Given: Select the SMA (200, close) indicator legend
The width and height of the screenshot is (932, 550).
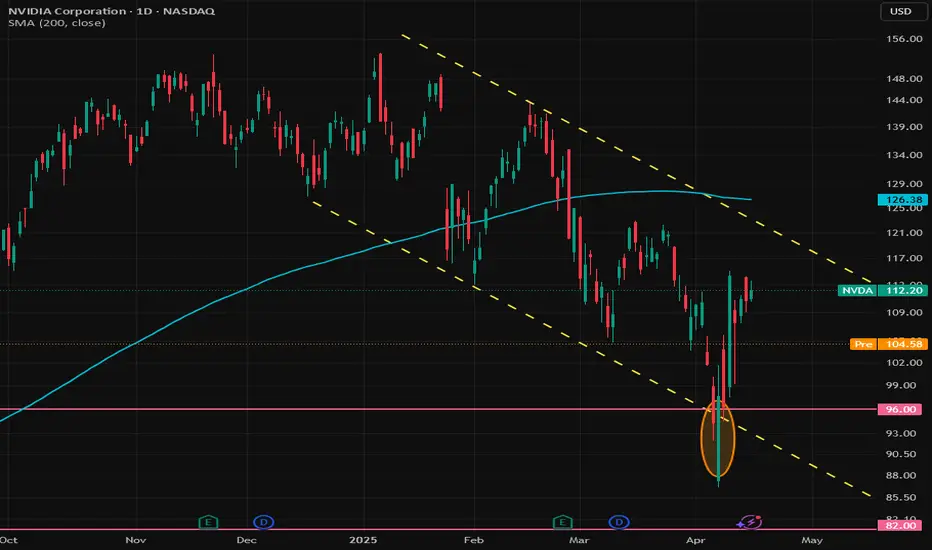Looking at the screenshot, I should click(x=56, y=23).
